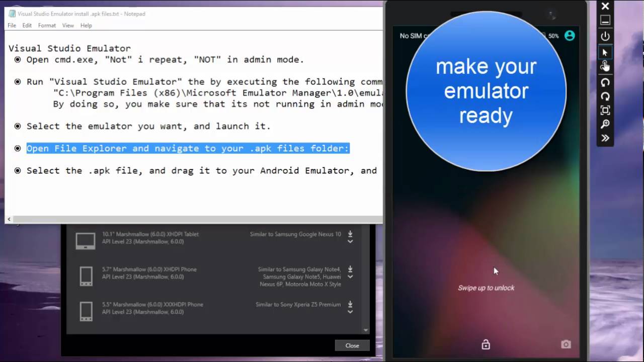Open the View menu in Notepad
Viewport: 644px width, 362px height.
click(68, 26)
